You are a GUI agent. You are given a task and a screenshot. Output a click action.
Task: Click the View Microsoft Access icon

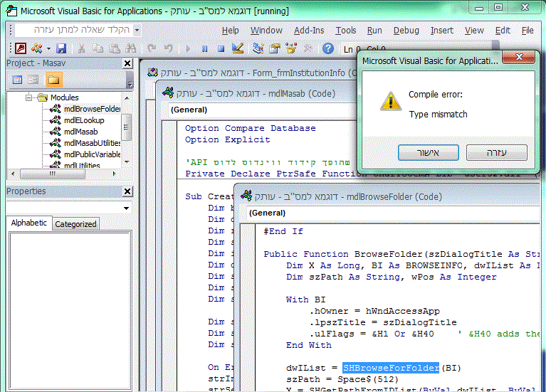21,48
